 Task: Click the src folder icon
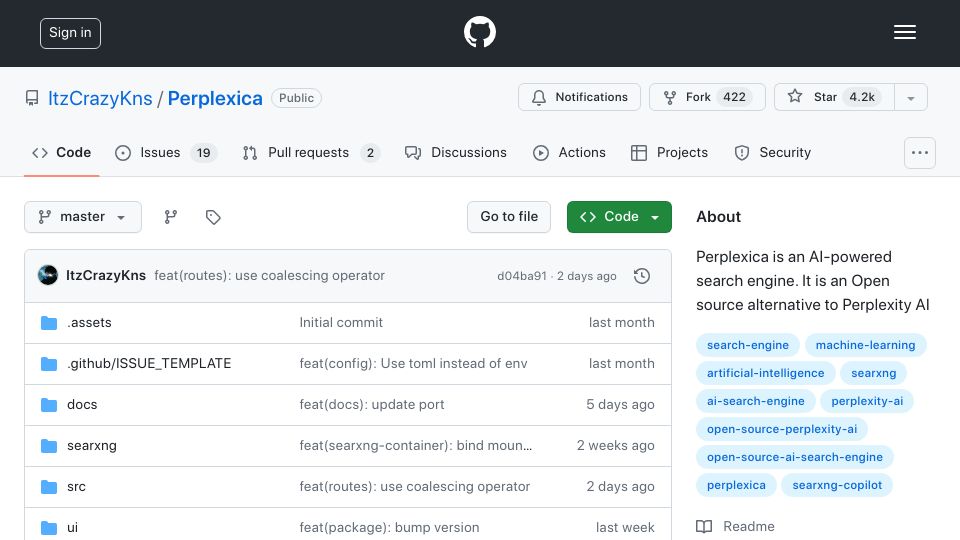tap(49, 487)
